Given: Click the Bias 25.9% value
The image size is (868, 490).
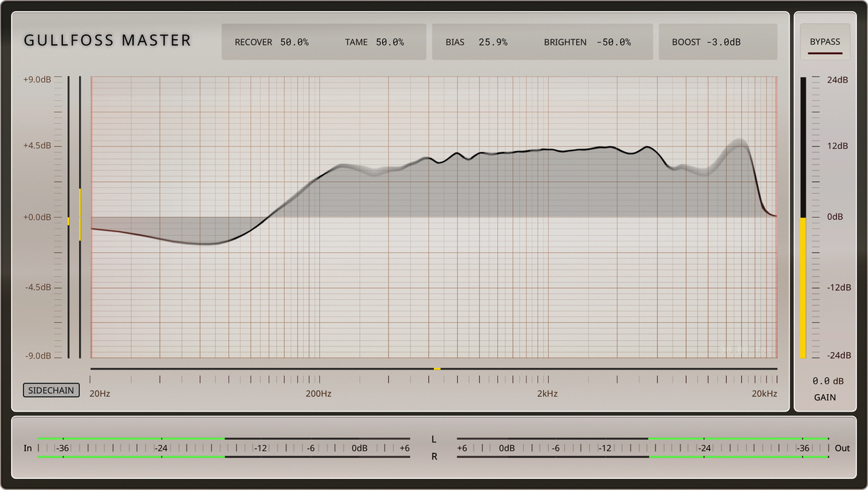Looking at the screenshot, I should click(493, 42).
